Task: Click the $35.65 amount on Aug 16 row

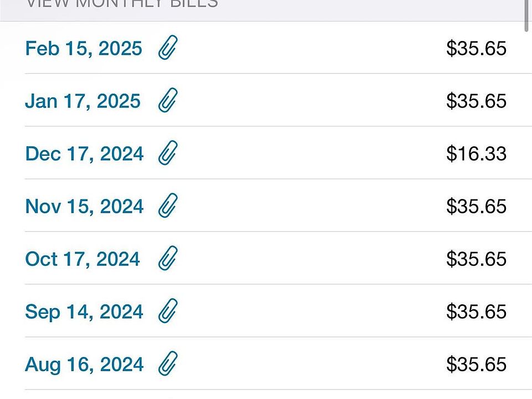Action: point(476,364)
